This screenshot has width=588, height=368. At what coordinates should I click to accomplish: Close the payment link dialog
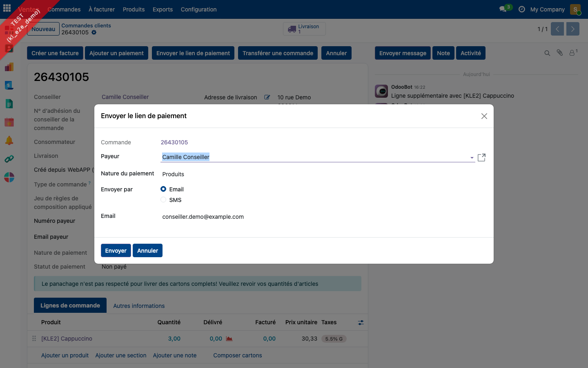(484, 116)
